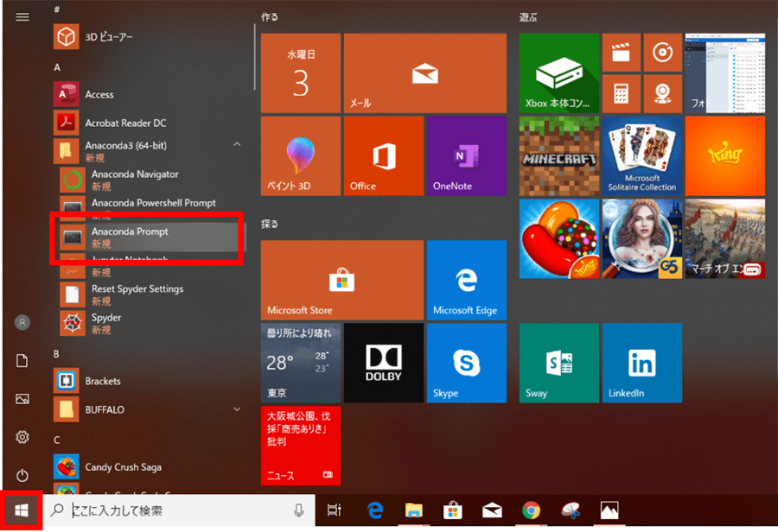Open the OneNote tile

click(467, 155)
